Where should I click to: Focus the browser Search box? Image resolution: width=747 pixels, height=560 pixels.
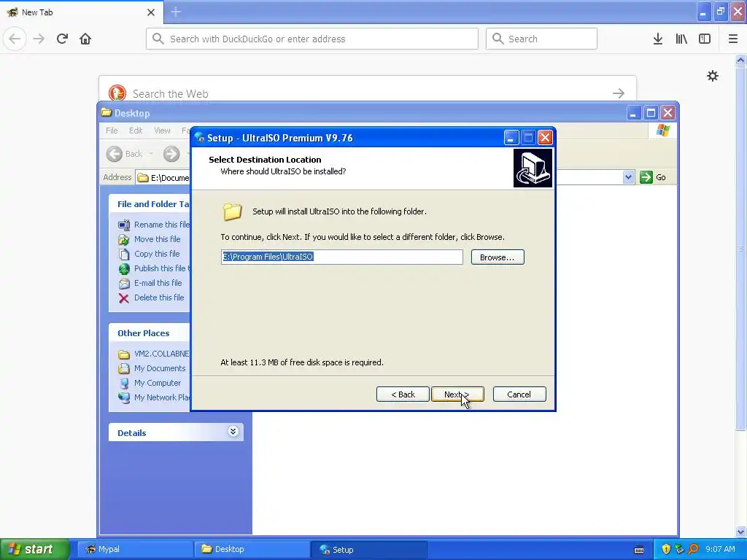click(x=542, y=39)
